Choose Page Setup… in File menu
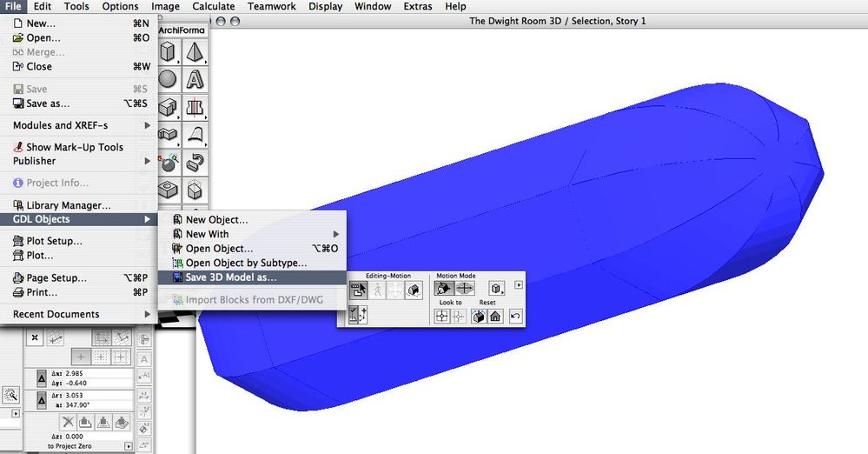The width and height of the screenshot is (868, 454). coord(78,277)
